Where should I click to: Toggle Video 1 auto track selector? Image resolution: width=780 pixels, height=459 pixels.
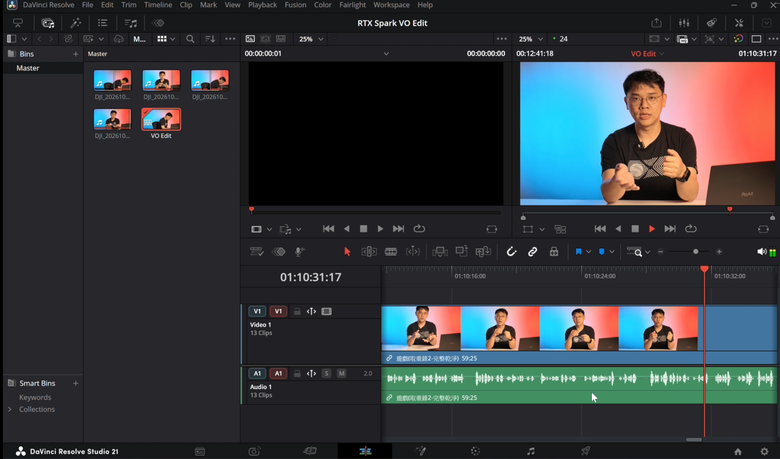(311, 311)
